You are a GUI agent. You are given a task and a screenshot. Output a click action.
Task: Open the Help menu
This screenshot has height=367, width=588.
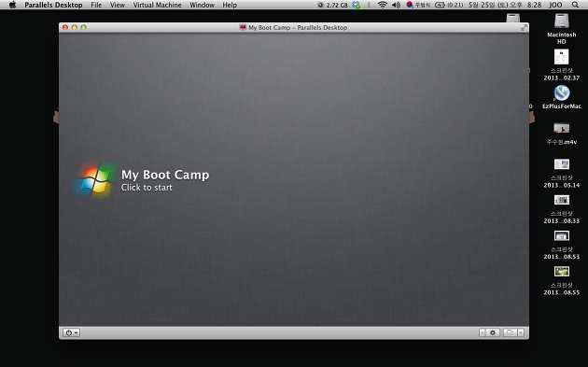pos(230,5)
